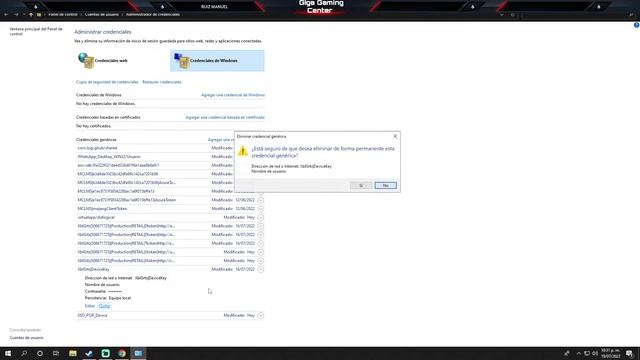Select the WhatsApp_Desktop_WIN32 credential row
The width and height of the screenshot is (640, 360).
coord(109,157)
